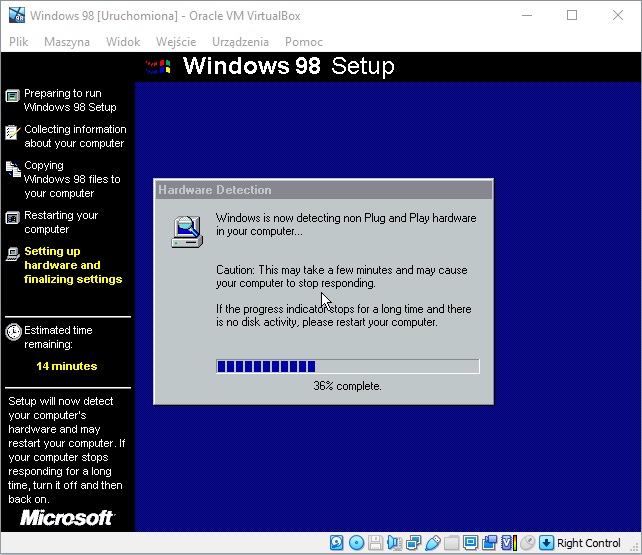Click the USB devices status icon
The height and width of the screenshot is (555, 642).
click(432, 543)
